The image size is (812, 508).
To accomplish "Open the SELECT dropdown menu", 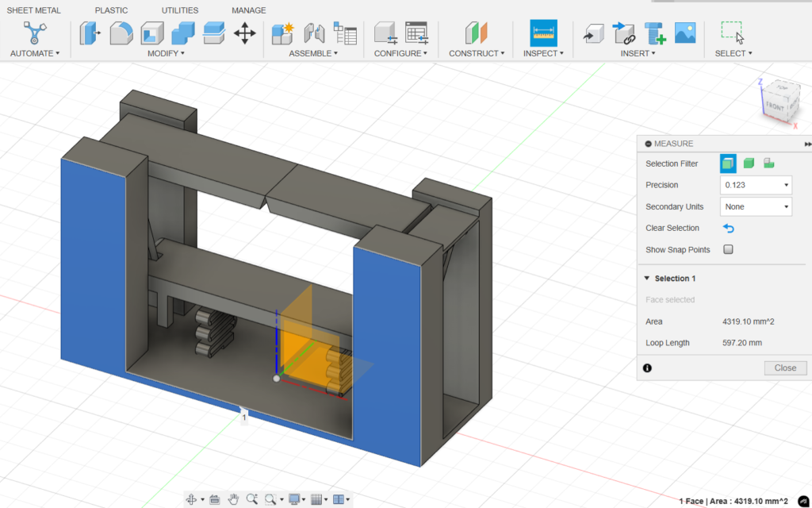I will coord(733,53).
